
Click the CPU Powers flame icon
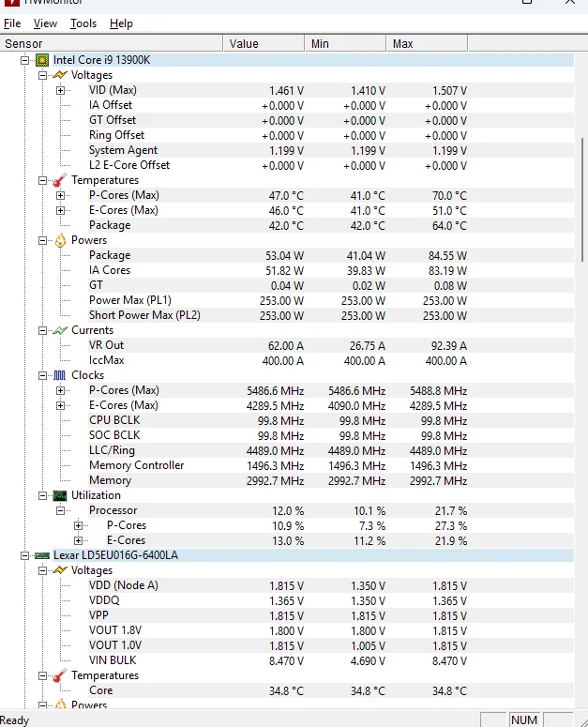point(60,240)
